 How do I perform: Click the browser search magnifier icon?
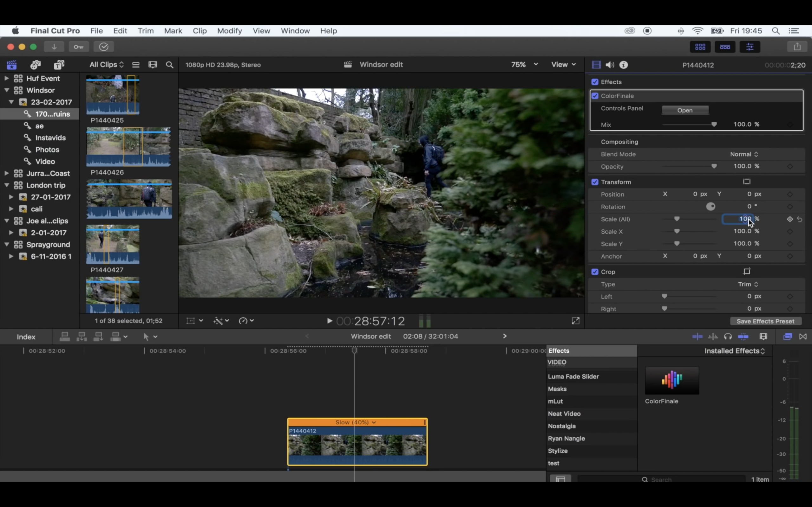170,65
